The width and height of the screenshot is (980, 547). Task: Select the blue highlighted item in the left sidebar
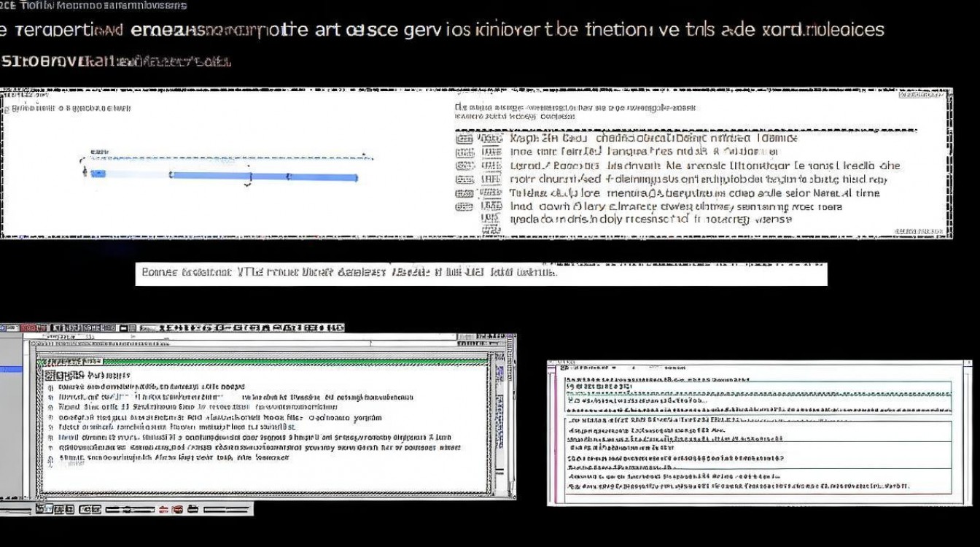coord(12,370)
